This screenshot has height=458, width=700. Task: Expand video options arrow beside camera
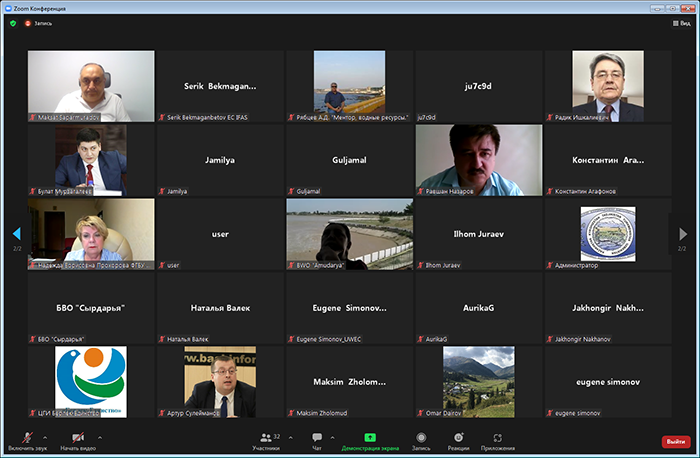point(99,437)
